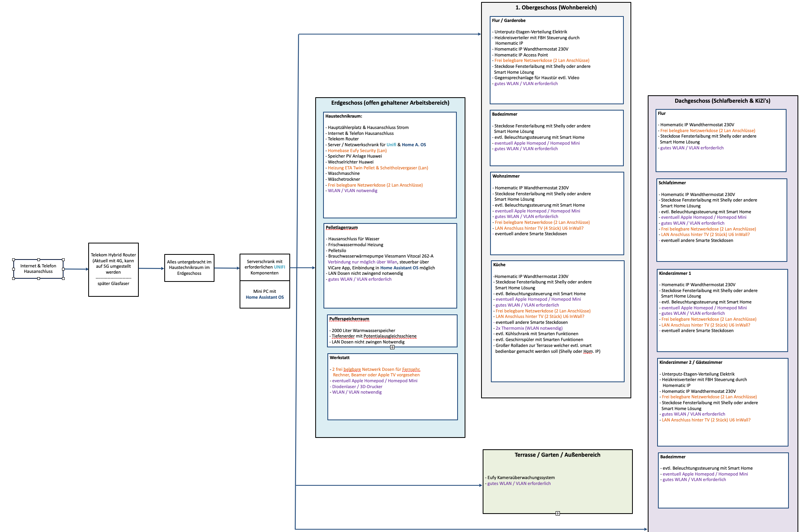Click the Dachgeschoss container title
Screen dimensions: 803x532
[723, 101]
